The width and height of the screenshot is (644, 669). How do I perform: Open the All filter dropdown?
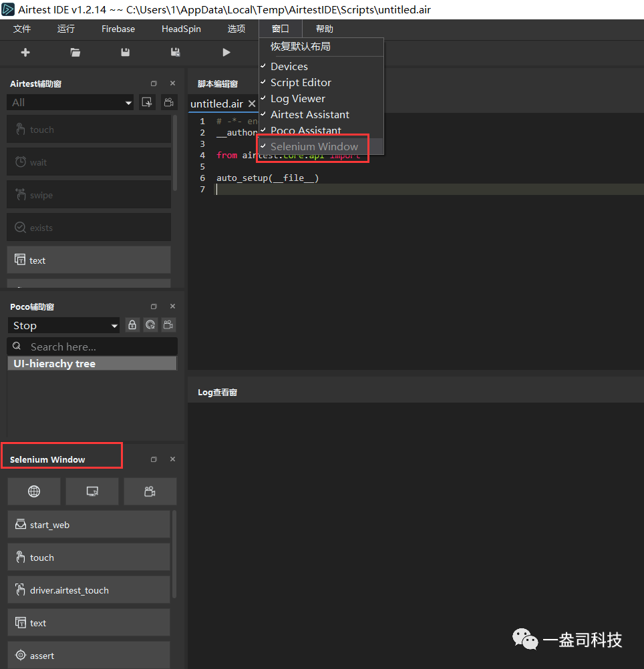pos(70,102)
